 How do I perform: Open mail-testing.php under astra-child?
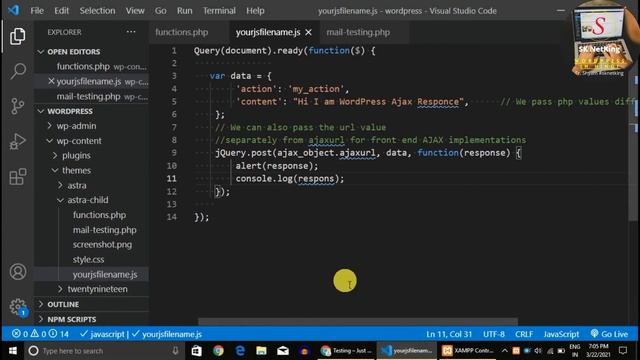pyautogui.click(x=104, y=230)
